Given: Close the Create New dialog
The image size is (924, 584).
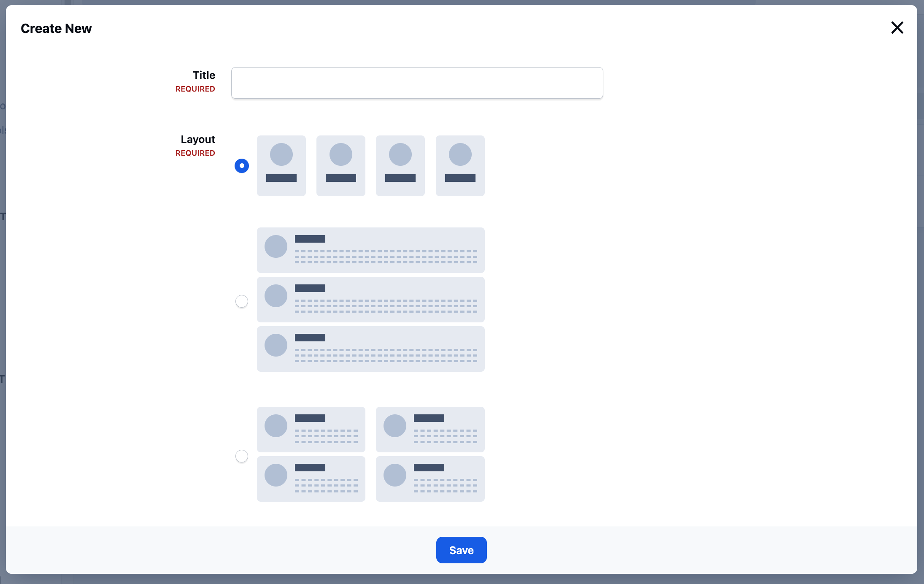Looking at the screenshot, I should (897, 28).
